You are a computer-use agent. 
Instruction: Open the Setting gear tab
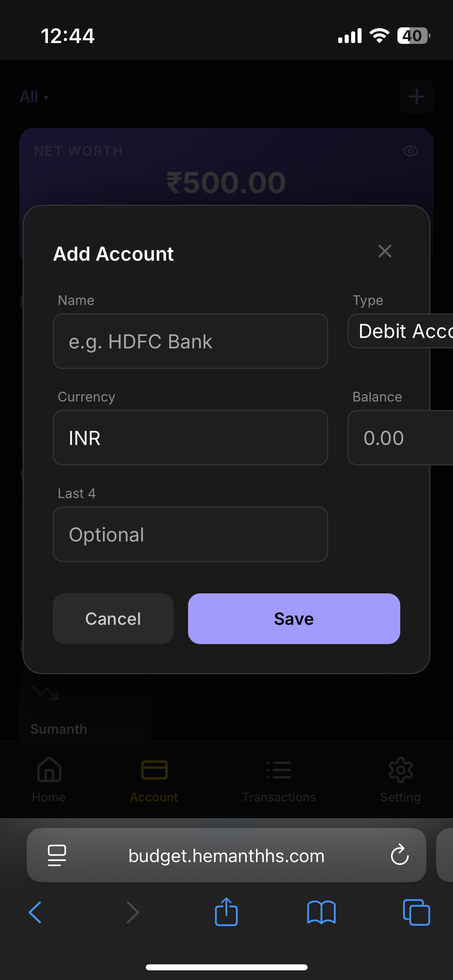[x=400, y=780]
